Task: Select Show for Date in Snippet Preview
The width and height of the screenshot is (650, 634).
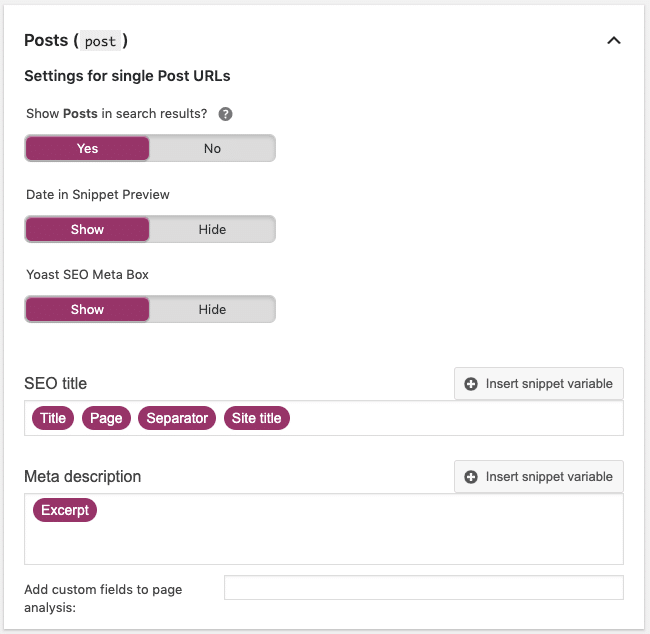Action: point(87,229)
